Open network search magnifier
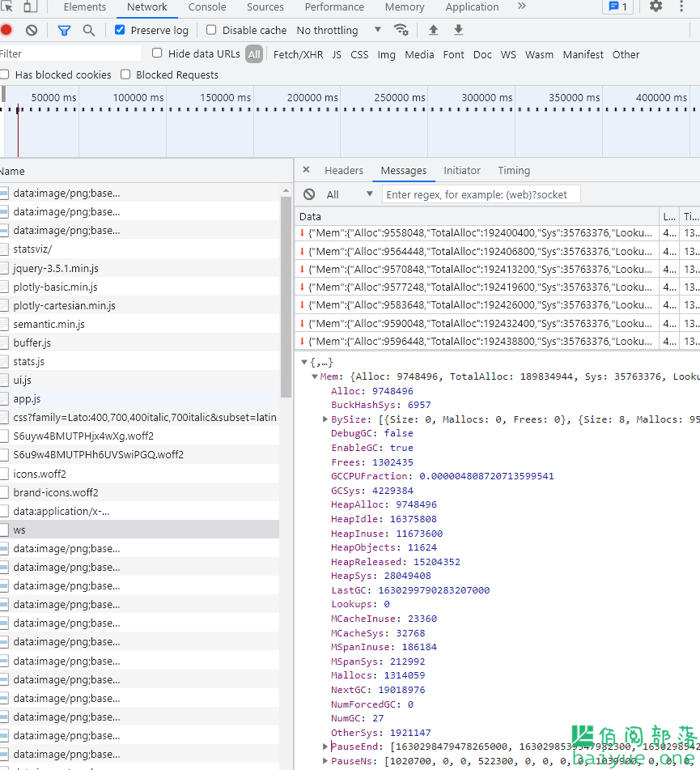The image size is (700, 770). 89,31
